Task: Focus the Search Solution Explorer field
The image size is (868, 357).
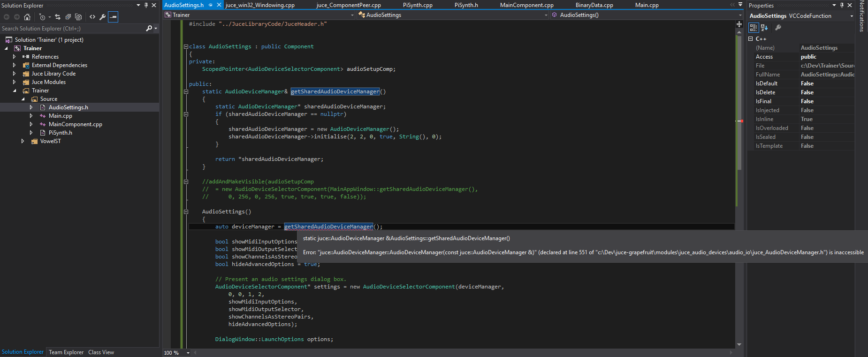Action: tap(73, 29)
